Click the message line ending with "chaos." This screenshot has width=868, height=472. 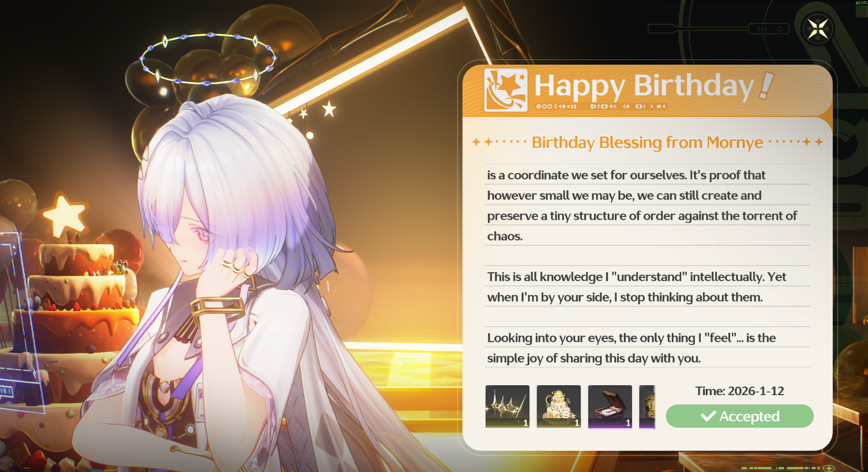click(505, 236)
